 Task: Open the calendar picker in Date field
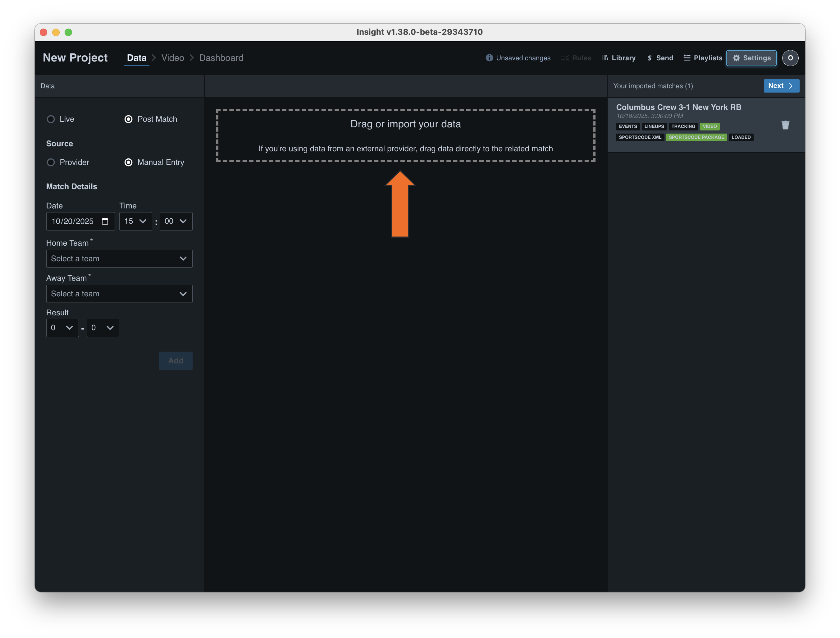[105, 221]
